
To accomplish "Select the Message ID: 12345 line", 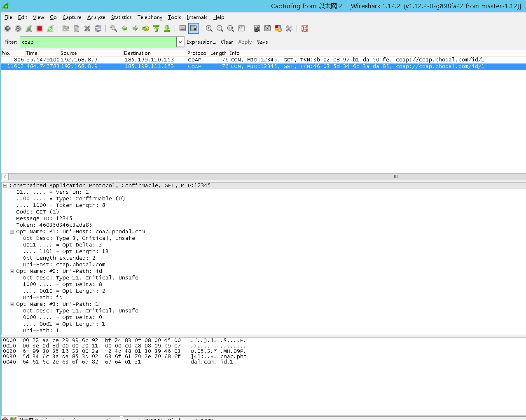I will [44, 218].
